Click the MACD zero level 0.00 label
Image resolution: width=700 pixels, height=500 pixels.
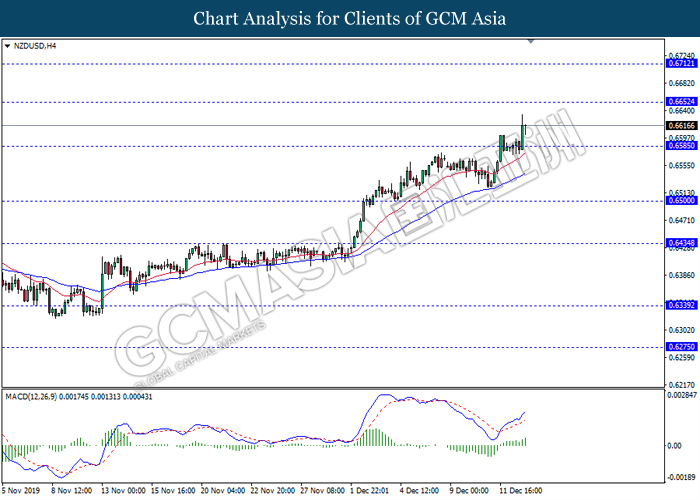pyautogui.click(x=674, y=446)
